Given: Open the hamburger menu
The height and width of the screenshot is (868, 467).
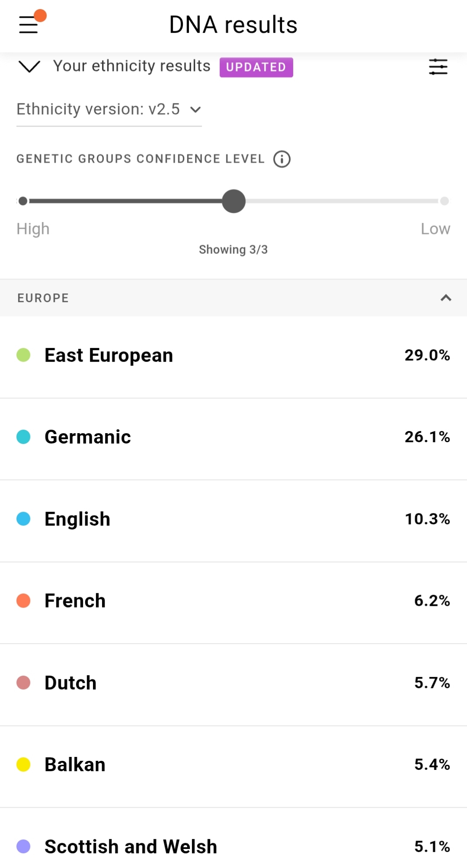Looking at the screenshot, I should coord(29,25).
